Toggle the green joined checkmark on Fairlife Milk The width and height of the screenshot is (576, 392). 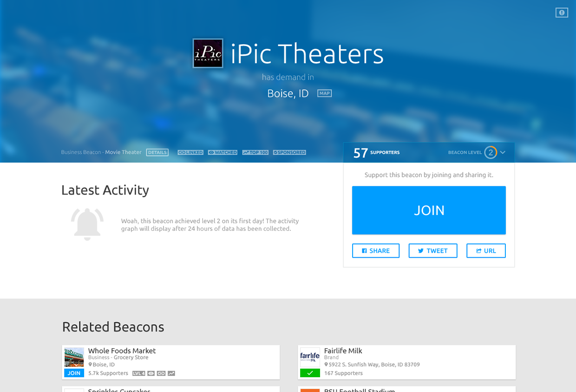310,373
